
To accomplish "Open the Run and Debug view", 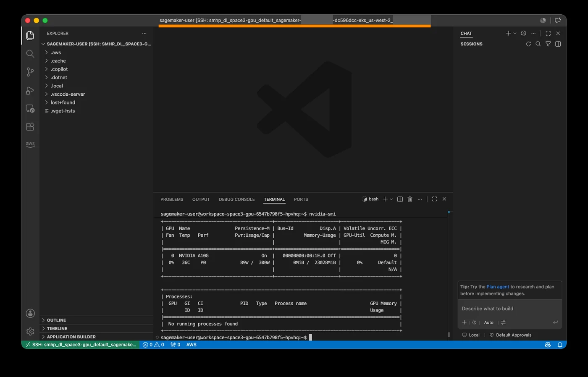I will pos(30,90).
